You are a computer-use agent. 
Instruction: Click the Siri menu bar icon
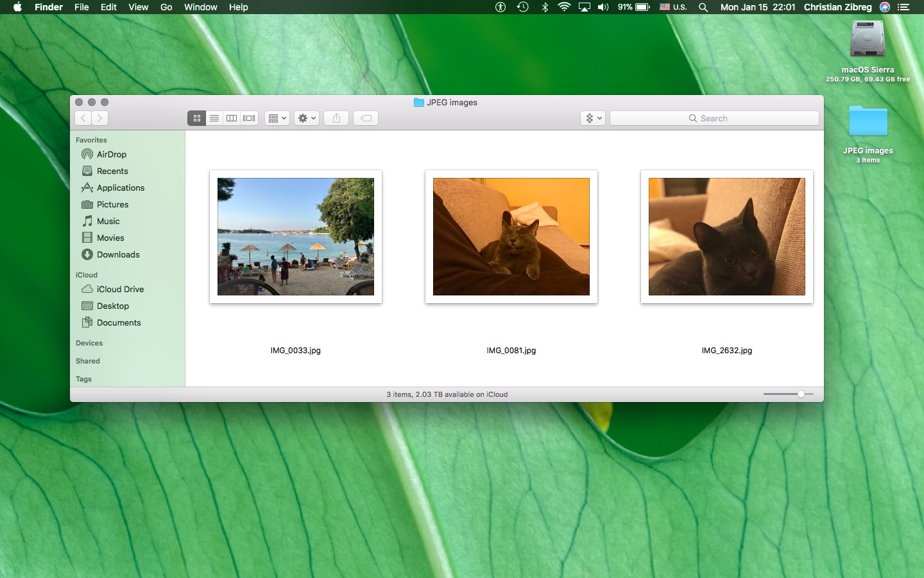tap(885, 7)
